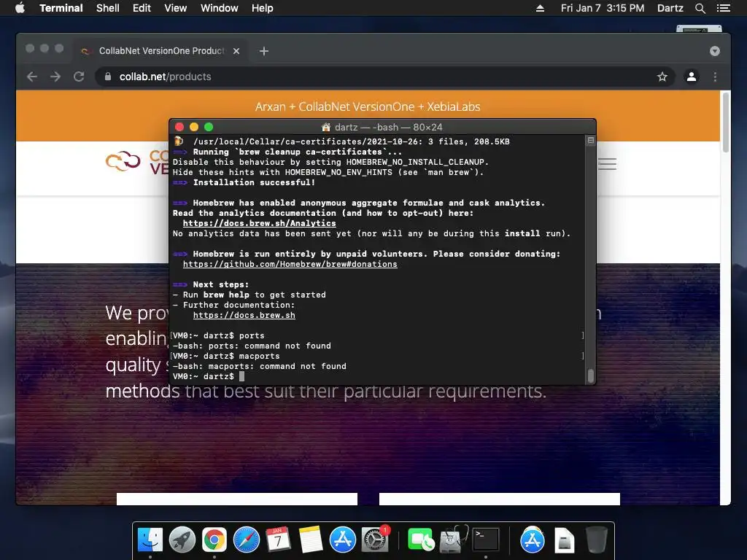Click the Terminal window scrollbar thumb
The height and width of the screenshot is (560, 747).
591,376
